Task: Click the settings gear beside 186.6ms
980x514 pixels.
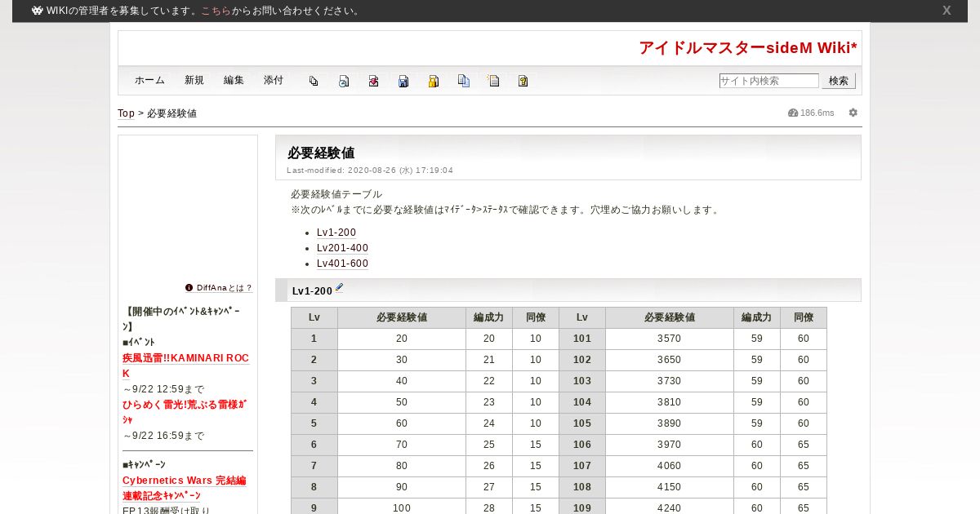Action: (853, 113)
